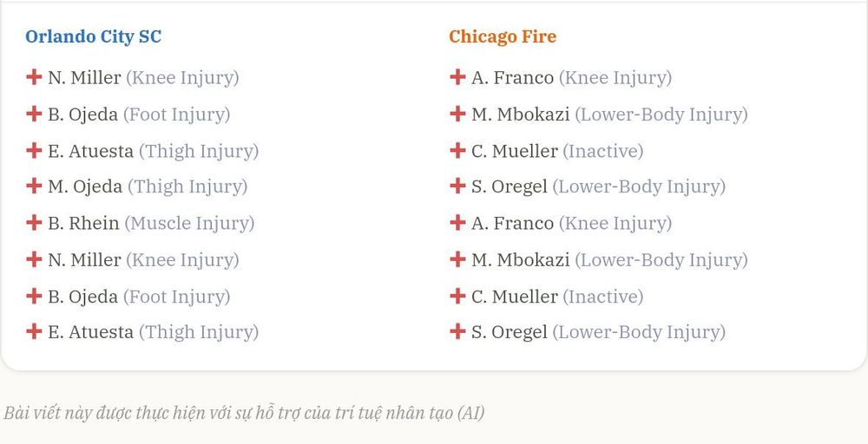The width and height of the screenshot is (868, 444).
Task: Click the injury icon next to last E. Atuesta entry
Action: pyautogui.click(x=34, y=332)
